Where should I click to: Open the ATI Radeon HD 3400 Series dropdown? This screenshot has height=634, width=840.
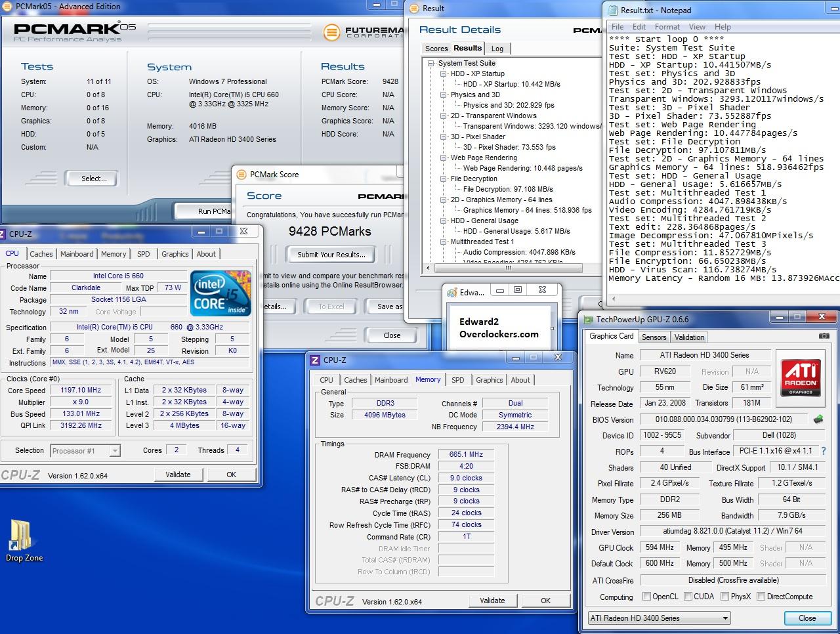point(659,618)
